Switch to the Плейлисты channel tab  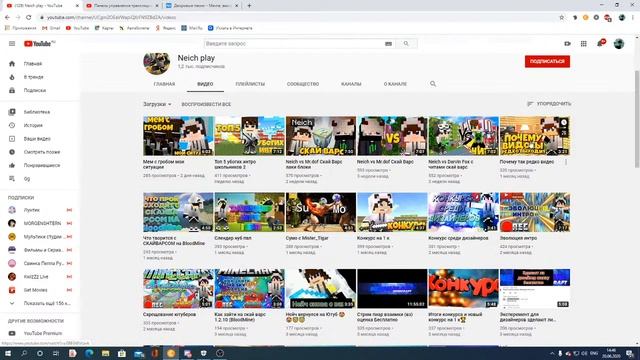(x=250, y=84)
